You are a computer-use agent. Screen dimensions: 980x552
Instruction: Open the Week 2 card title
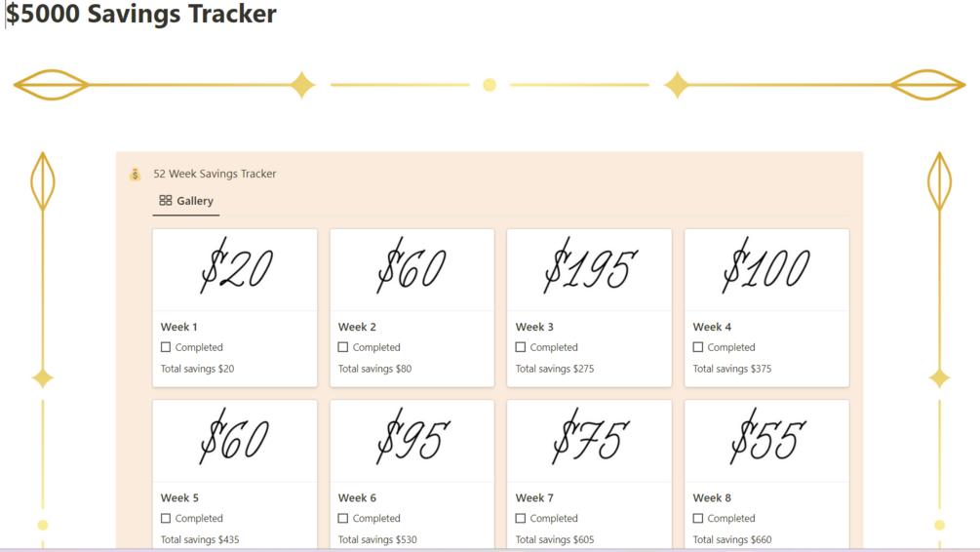pyautogui.click(x=357, y=327)
